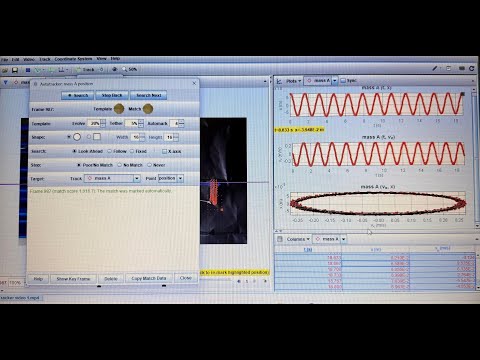
Task: Toggle the Sync checkbox in plot view
Action: pos(343,81)
